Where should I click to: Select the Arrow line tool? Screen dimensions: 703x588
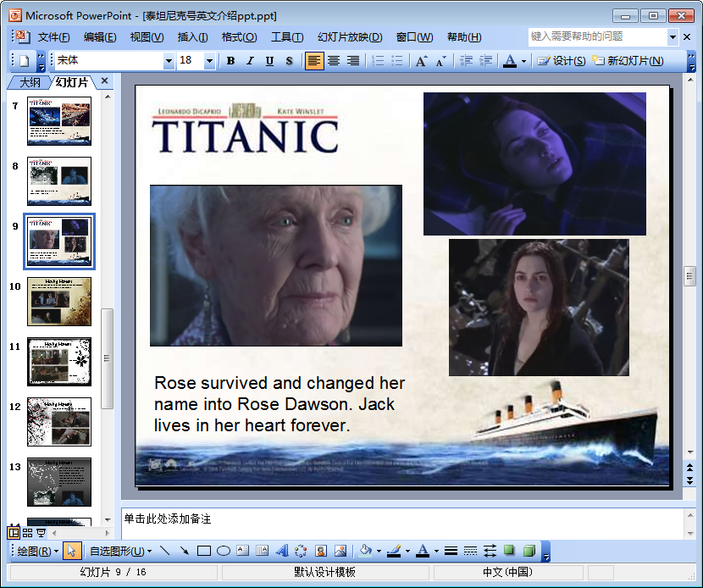point(184,551)
